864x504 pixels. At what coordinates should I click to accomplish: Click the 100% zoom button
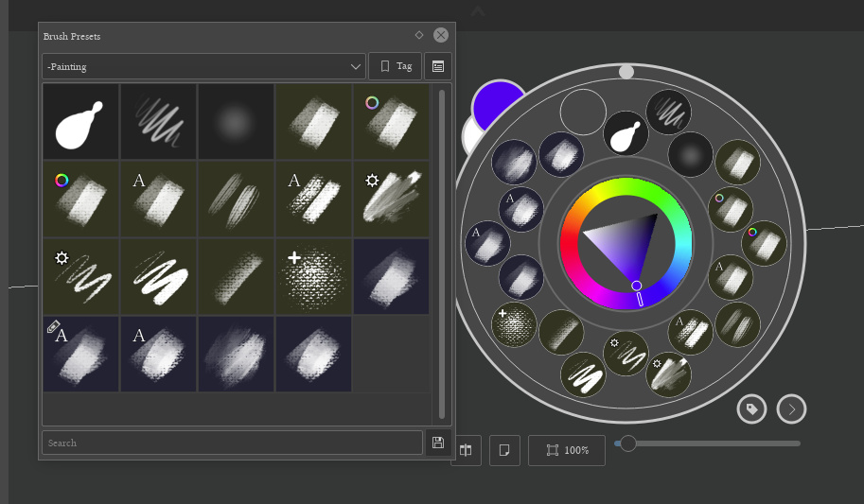(x=567, y=450)
